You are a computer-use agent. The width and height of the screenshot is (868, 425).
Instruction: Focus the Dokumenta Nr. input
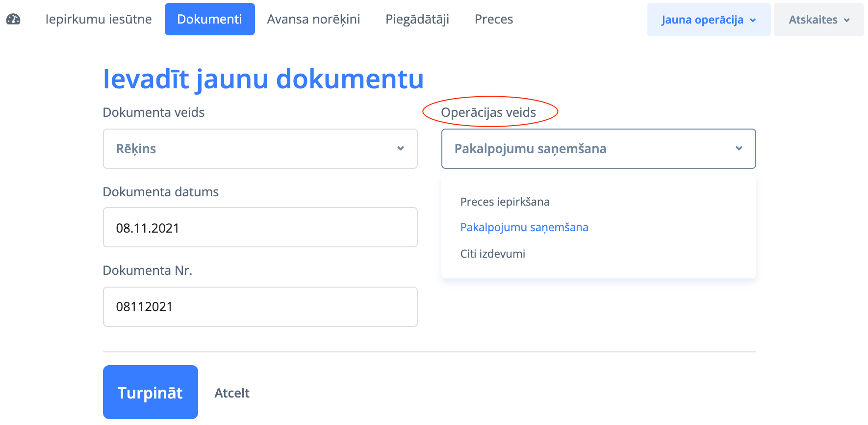coord(260,307)
